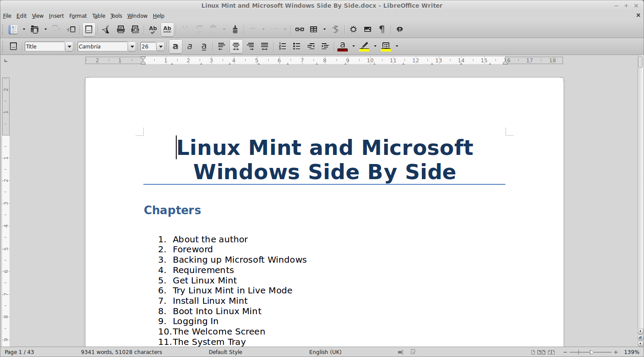The height and width of the screenshot is (357, 644).
Task: Click the word count status field
Action: [x=122, y=352]
